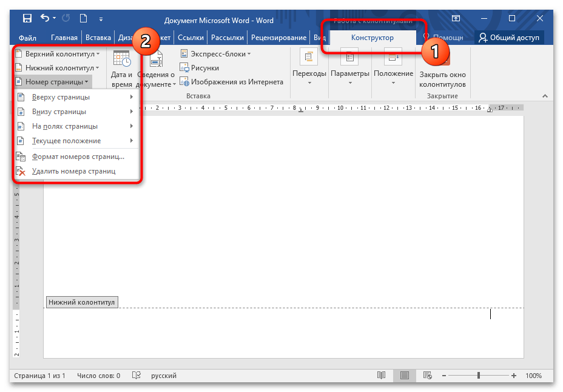Select the Конструктор tab
563x392 pixels.
tap(373, 38)
